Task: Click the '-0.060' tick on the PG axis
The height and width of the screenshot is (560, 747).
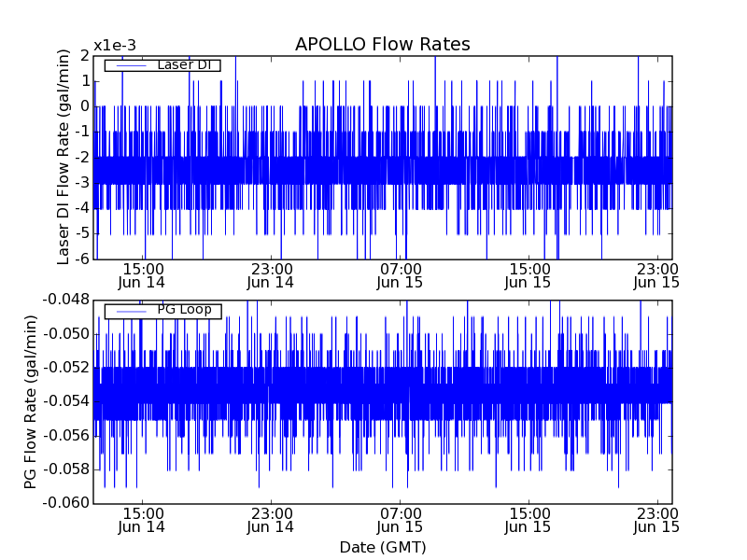Action: tap(65, 503)
